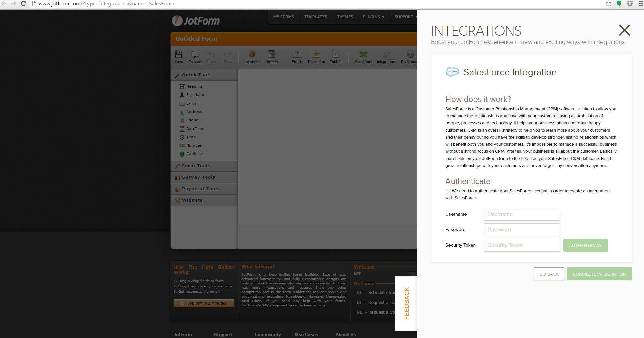644x338 pixels.
Task: Open the Plugins dropdown menu
Action: pyautogui.click(x=373, y=17)
